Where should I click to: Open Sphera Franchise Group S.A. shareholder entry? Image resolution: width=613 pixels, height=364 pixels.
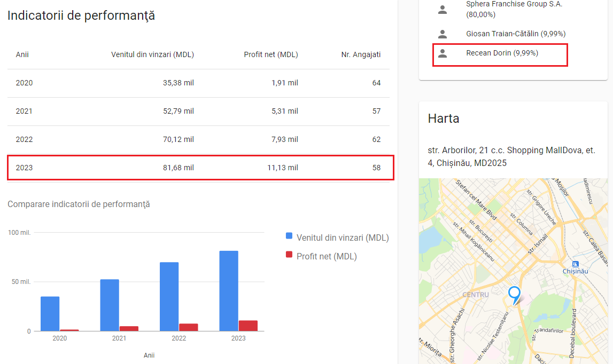pos(514,9)
